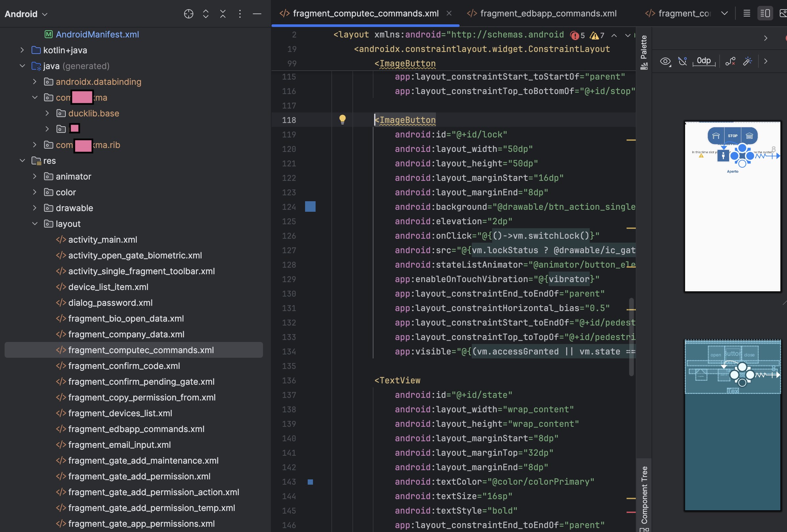Image resolution: width=787 pixels, height=532 pixels.
Task: Click the quick-fix lightbulb on line 118
Action: click(x=342, y=119)
